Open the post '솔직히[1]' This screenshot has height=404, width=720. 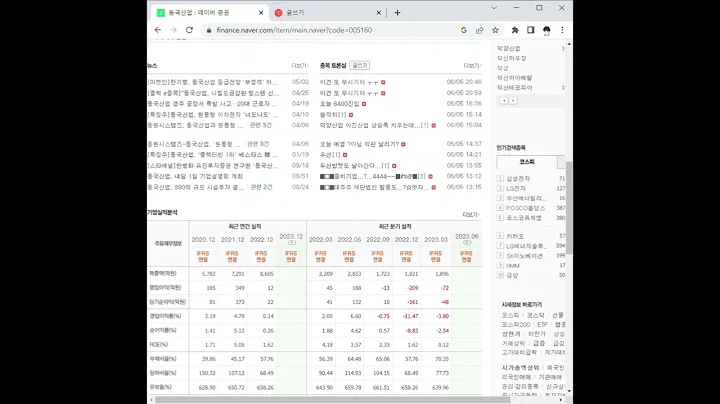tap(333, 115)
